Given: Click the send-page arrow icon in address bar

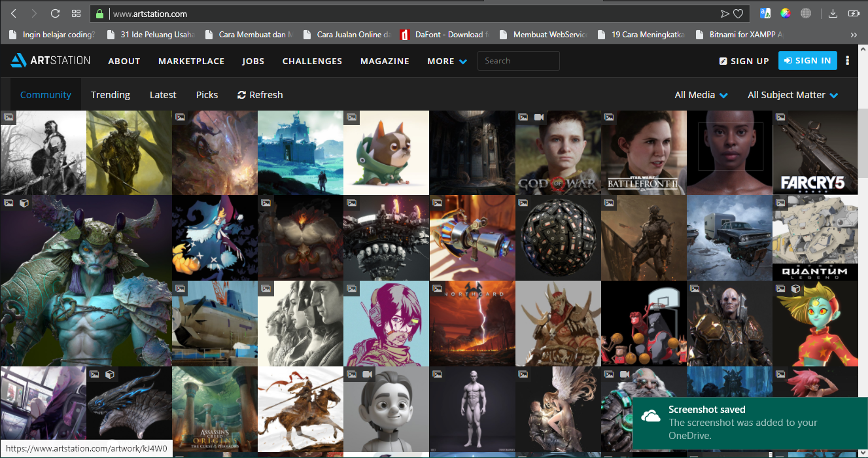Looking at the screenshot, I should [x=724, y=13].
